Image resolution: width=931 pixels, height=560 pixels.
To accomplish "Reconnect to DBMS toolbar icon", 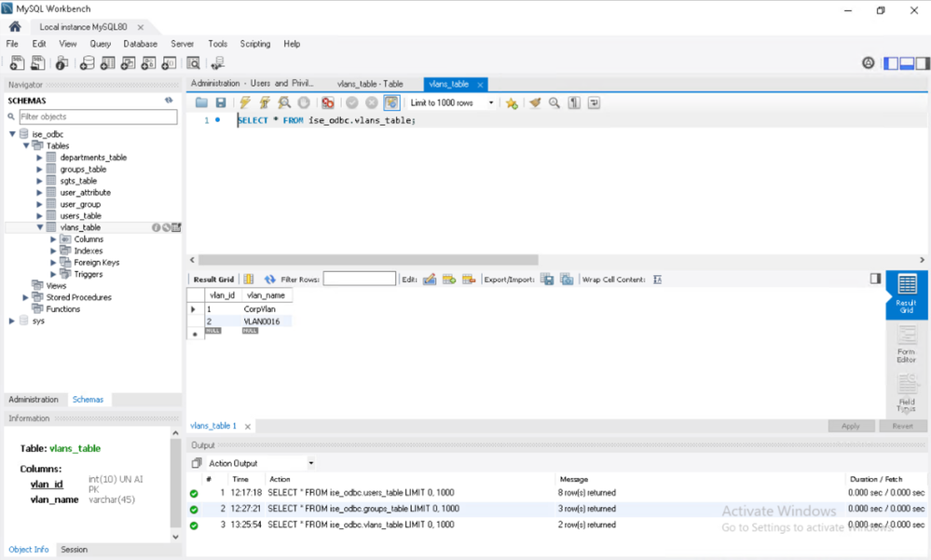I will click(x=218, y=63).
